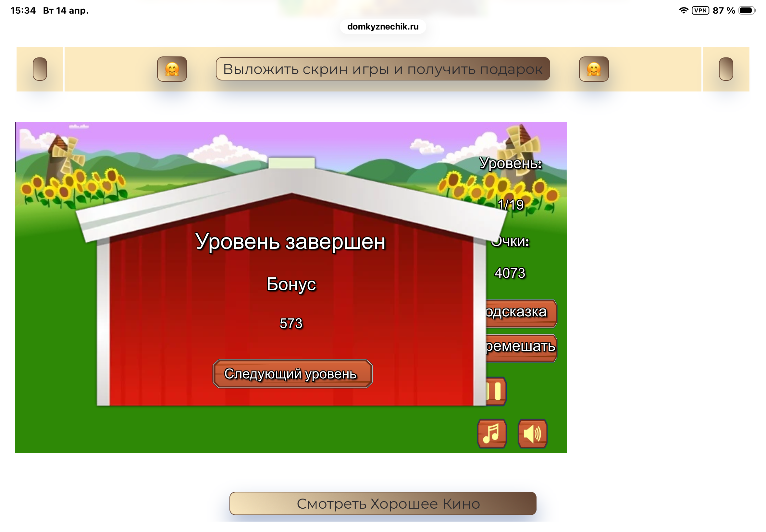
Task: Click the Следующий уровень button
Action: tap(292, 374)
